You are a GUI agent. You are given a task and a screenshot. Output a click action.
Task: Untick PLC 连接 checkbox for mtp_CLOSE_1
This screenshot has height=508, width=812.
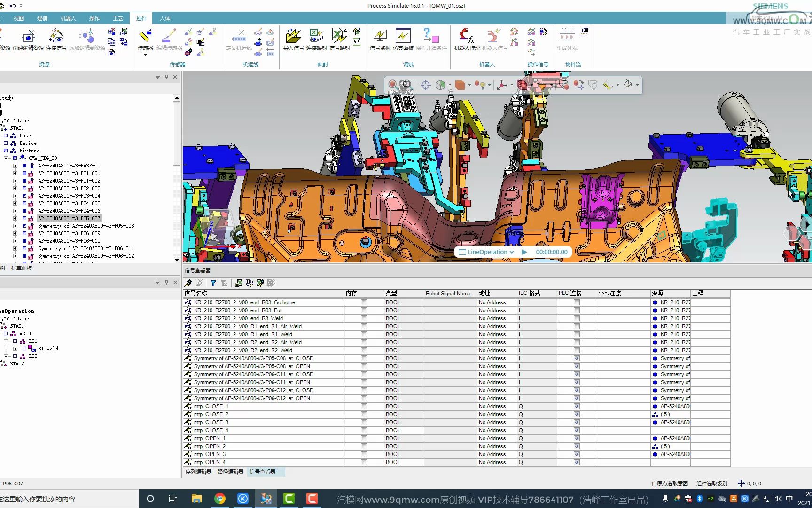tap(577, 406)
